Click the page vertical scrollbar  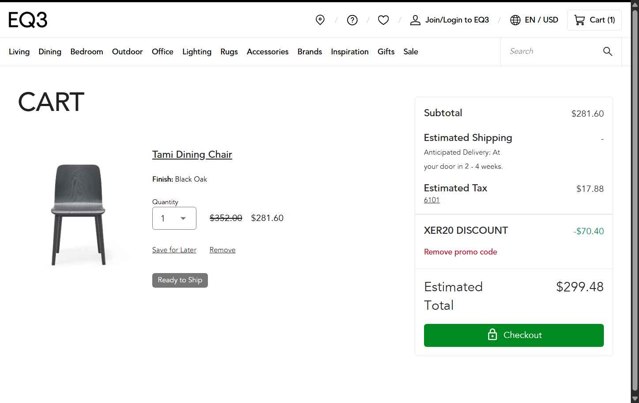[x=635, y=201]
